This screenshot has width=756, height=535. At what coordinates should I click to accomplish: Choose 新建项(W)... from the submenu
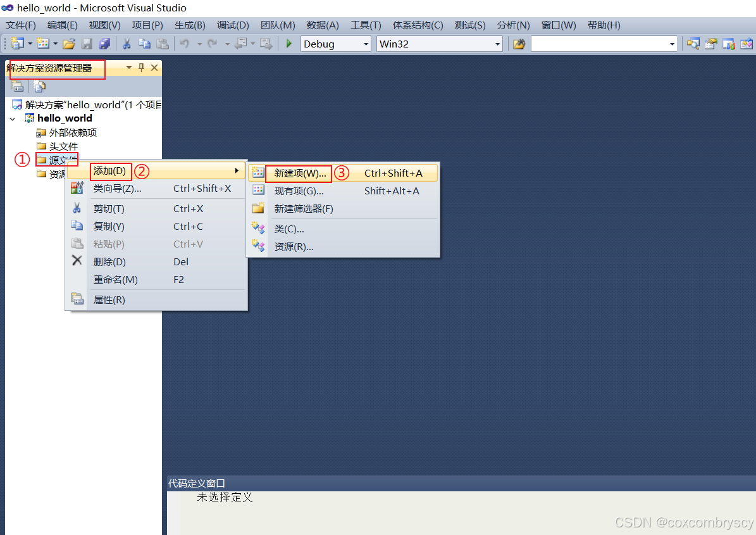click(x=344, y=173)
